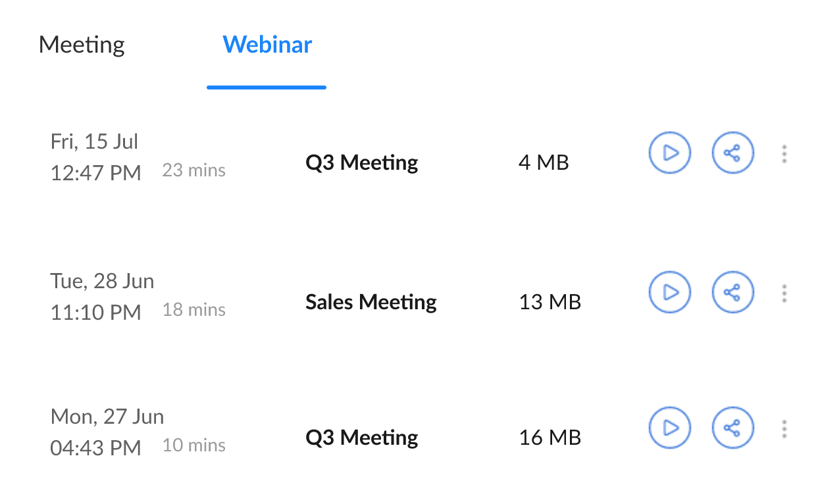Click the 23 mins duration label
Viewport: 820px width, 504px height.
pyautogui.click(x=194, y=170)
